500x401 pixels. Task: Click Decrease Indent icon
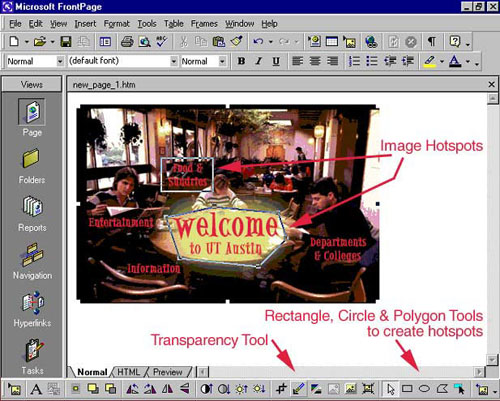[390, 61]
